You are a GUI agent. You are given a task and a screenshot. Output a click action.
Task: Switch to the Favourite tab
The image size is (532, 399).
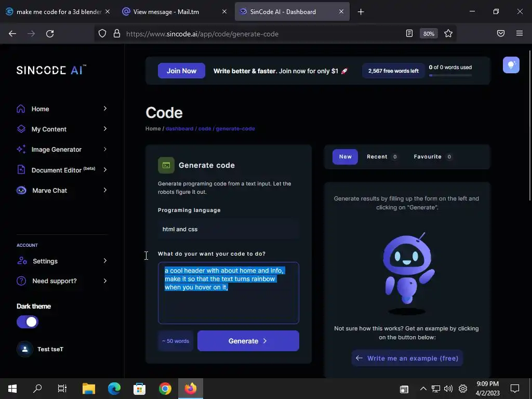click(433, 157)
